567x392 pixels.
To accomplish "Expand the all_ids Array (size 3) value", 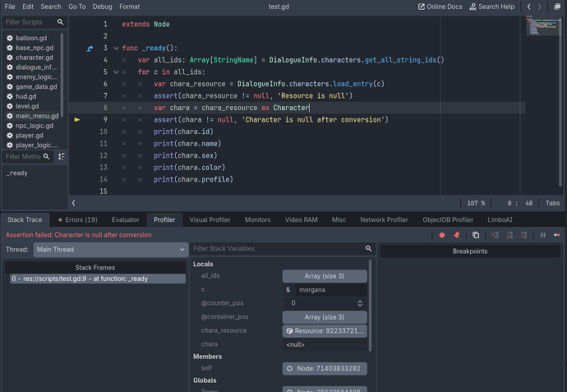I will [325, 276].
